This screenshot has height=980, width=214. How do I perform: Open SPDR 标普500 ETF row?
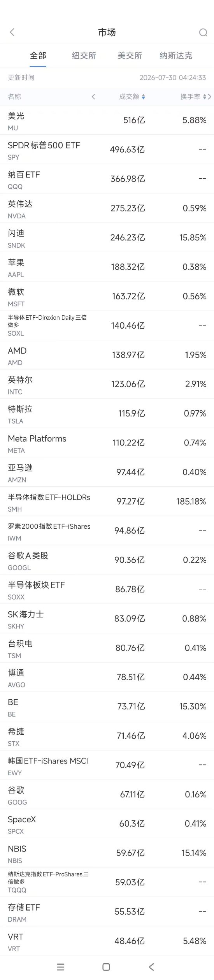(x=107, y=150)
